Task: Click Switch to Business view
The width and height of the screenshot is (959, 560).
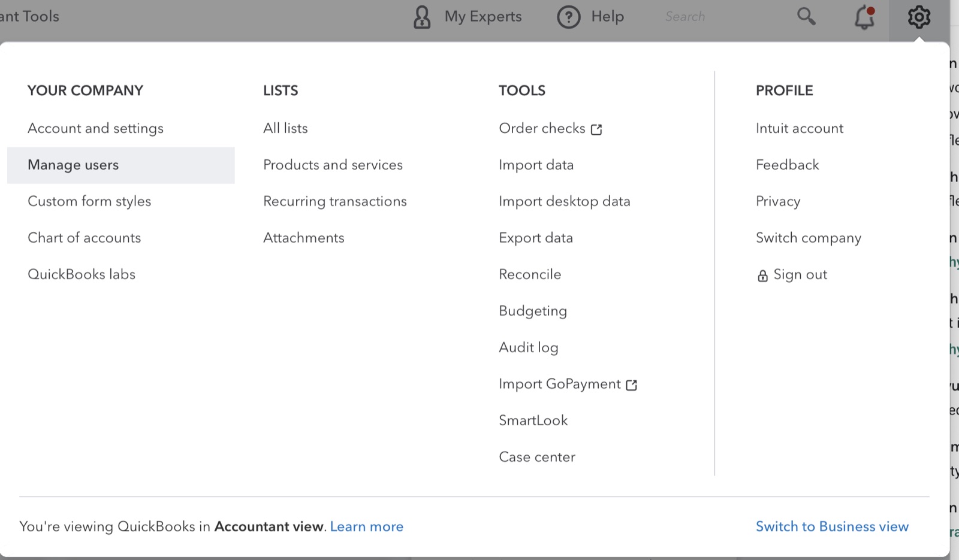Action: [x=832, y=526]
